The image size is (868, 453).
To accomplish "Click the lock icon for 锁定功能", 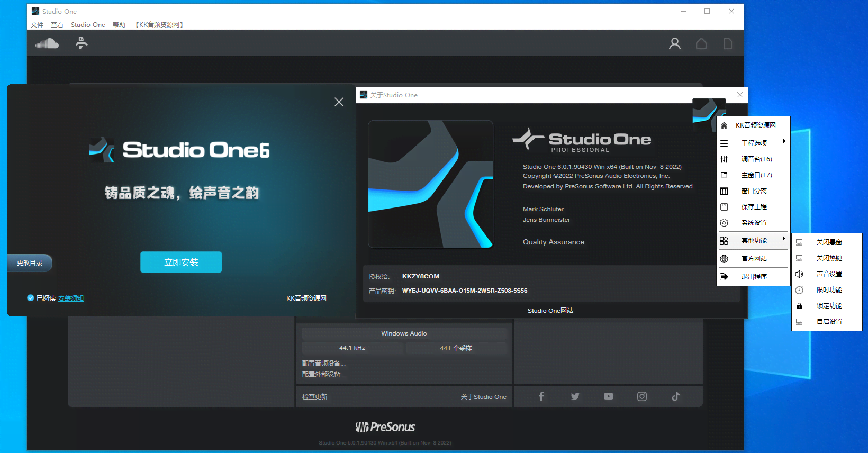I will [x=799, y=306].
